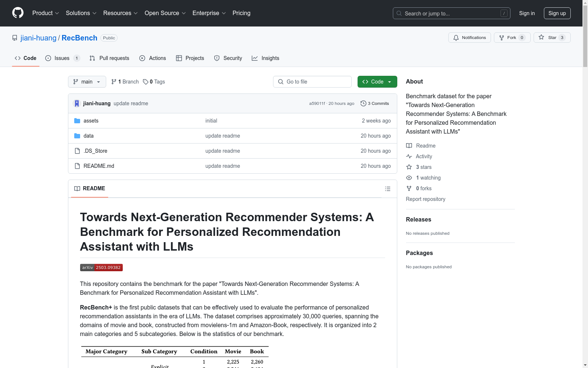Viewport: 588px width, 368px height.
Task: Click the fork icon beside 0 forks
Action: [x=409, y=188]
